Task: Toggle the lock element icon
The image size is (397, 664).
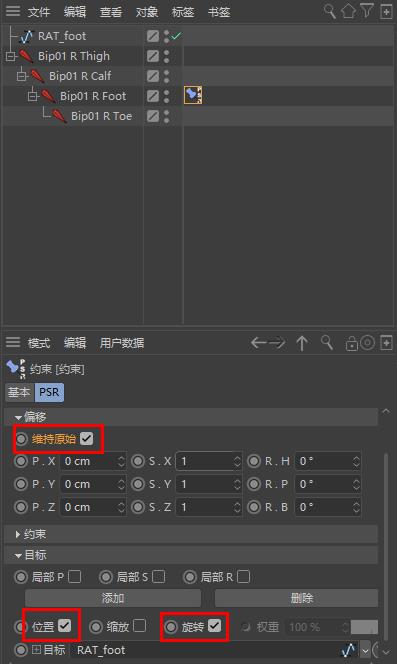Action: (352, 343)
